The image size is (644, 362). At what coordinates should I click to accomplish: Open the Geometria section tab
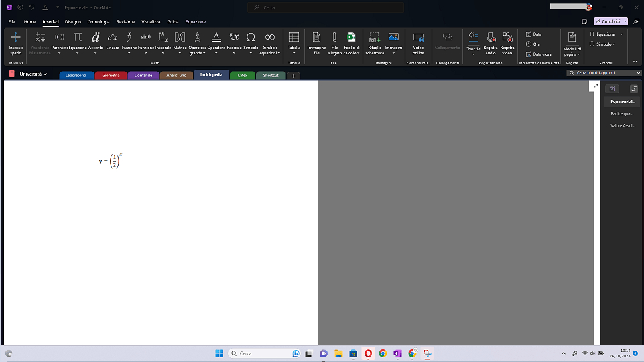coord(111,75)
